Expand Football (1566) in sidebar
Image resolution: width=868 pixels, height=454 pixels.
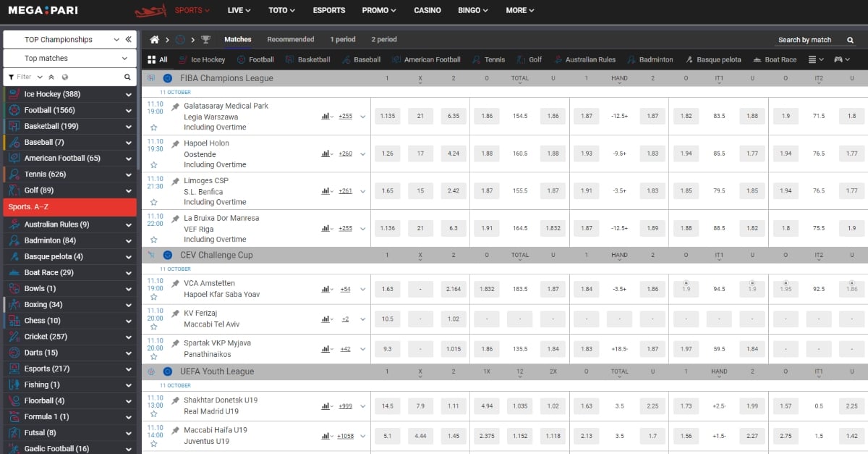129,110
